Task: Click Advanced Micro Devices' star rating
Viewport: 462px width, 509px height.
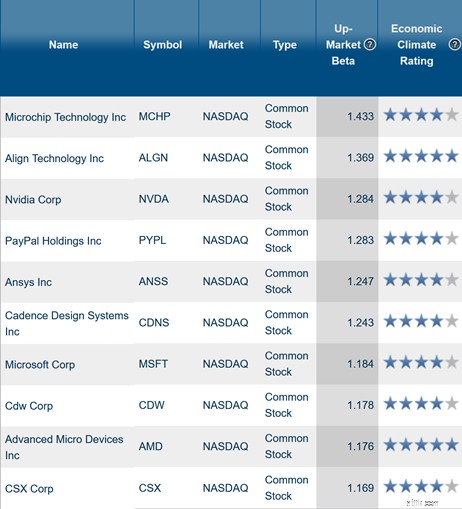Action: (x=421, y=445)
